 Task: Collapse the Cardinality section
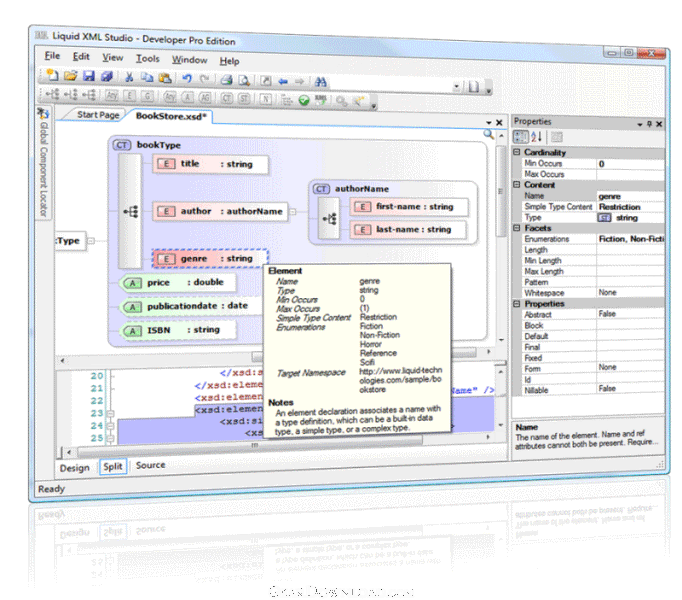[517, 152]
